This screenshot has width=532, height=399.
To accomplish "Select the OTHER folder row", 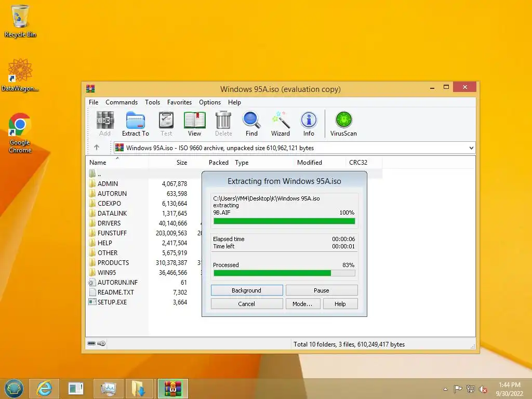I will click(144, 252).
